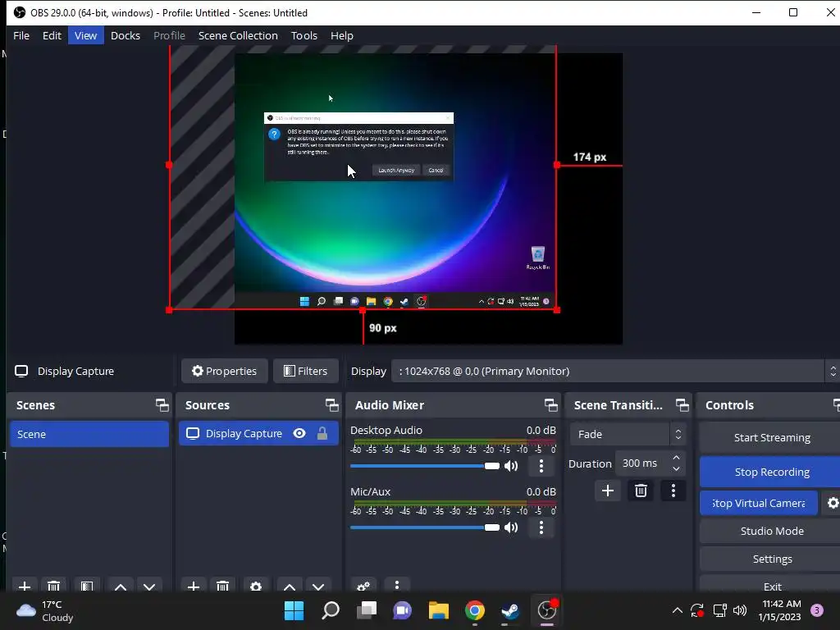
Task: Open the clock and date flyout
Action: click(x=781, y=610)
